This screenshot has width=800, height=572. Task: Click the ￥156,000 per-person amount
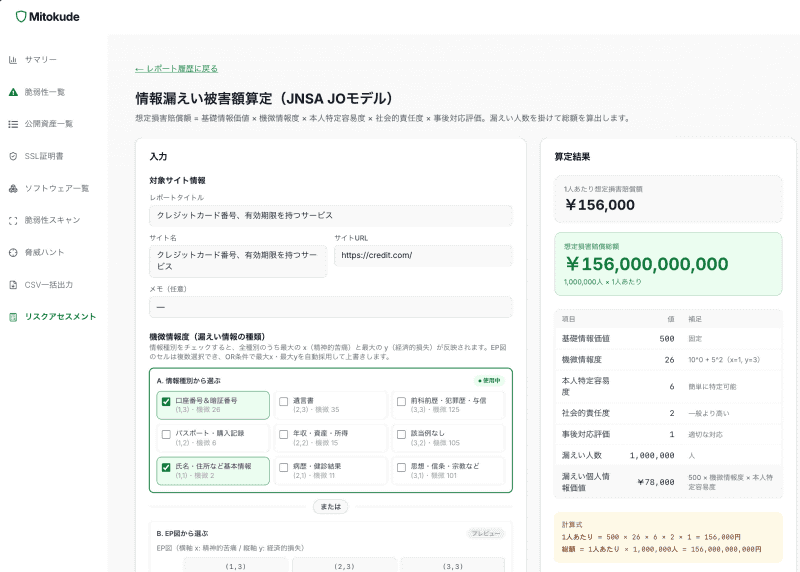[599, 205]
